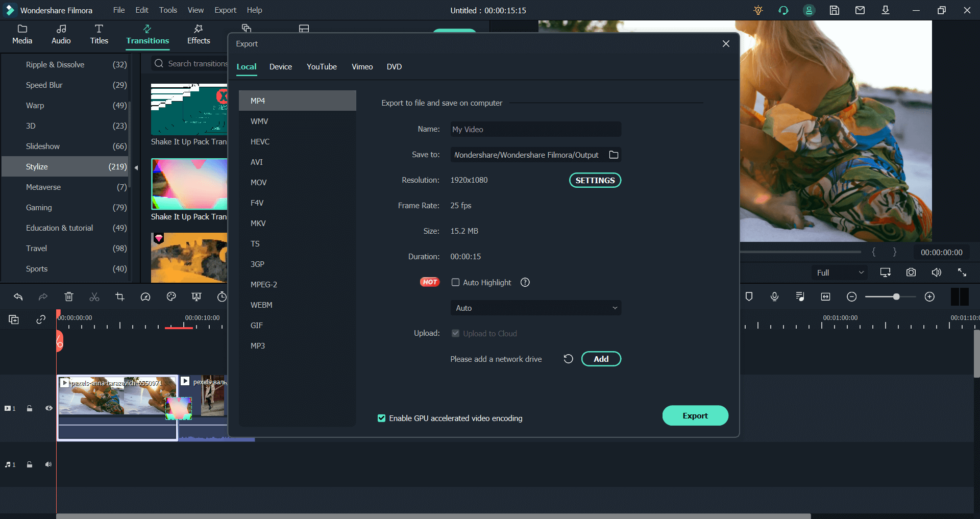Open the File menu
This screenshot has height=519, width=980.
[119, 10]
